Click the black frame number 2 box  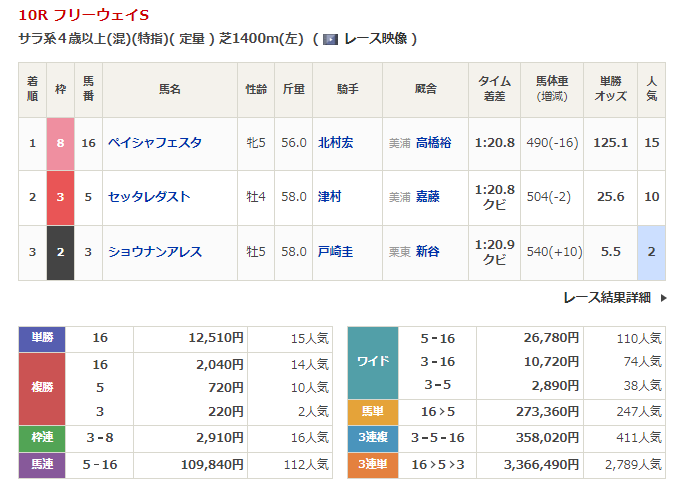click(x=60, y=252)
